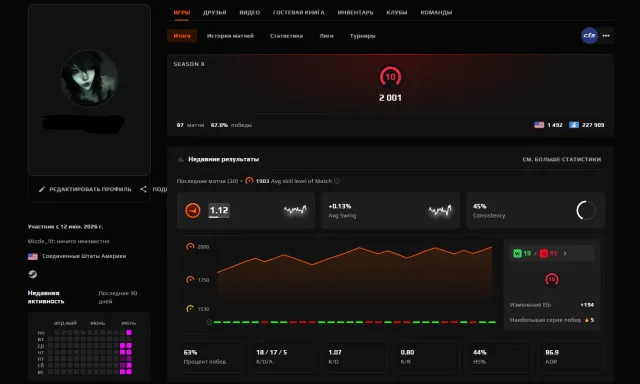This screenshot has height=384, width=640.
Task: Click the 1.12 rating value
Action: pyautogui.click(x=219, y=211)
